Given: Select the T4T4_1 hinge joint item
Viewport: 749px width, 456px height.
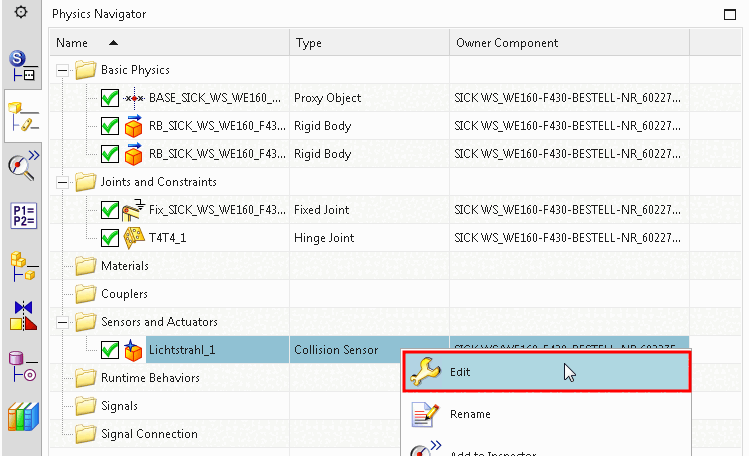Looking at the screenshot, I should (170, 238).
